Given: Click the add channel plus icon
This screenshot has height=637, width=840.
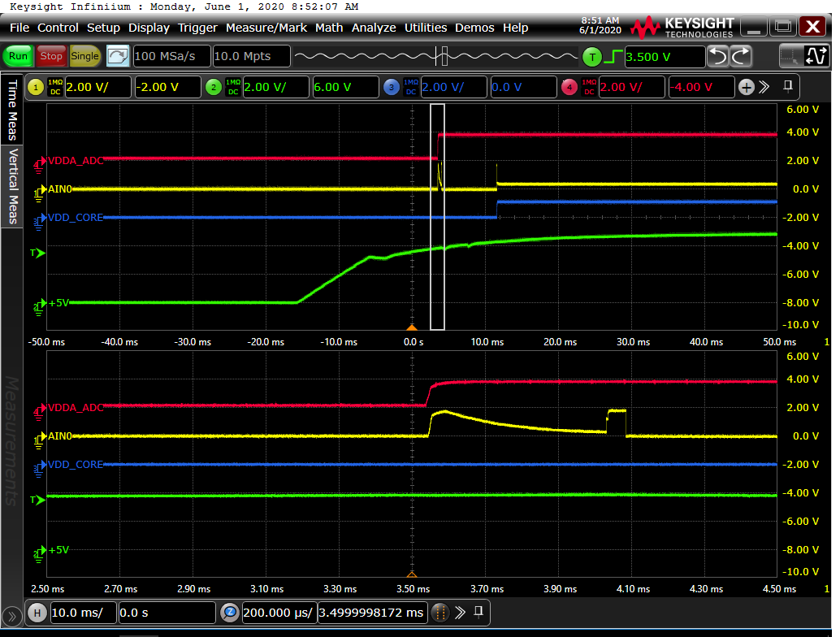Looking at the screenshot, I should [x=747, y=87].
